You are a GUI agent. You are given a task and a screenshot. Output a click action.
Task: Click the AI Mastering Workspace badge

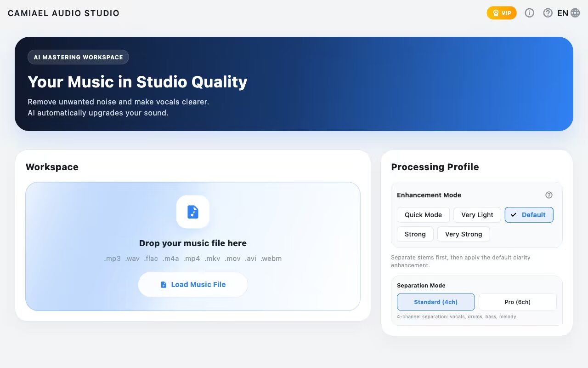[x=79, y=57]
